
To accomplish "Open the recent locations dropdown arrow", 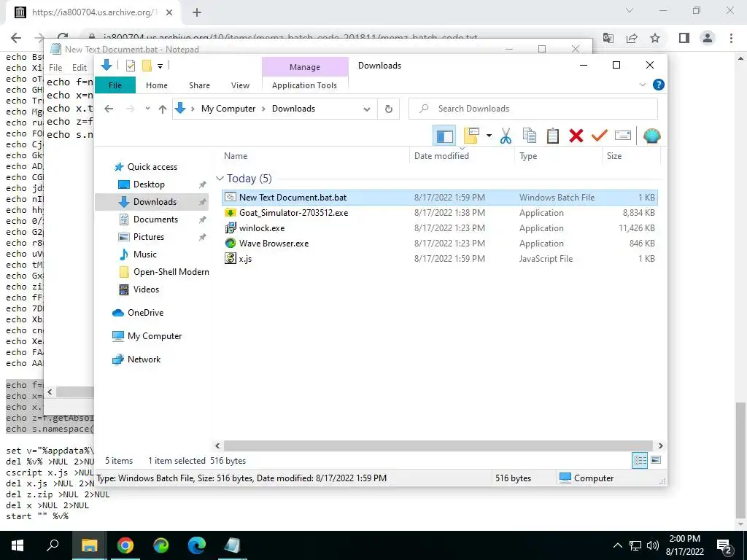I will coord(147,109).
